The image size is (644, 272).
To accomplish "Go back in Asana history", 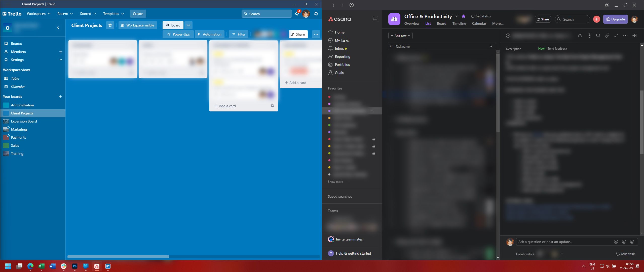I will (333, 5).
